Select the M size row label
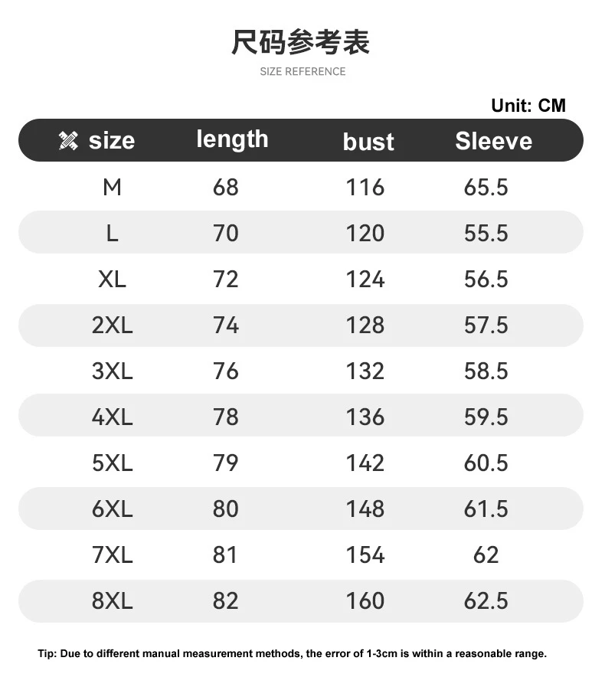Screen dimensions: 605x700 point(112,187)
